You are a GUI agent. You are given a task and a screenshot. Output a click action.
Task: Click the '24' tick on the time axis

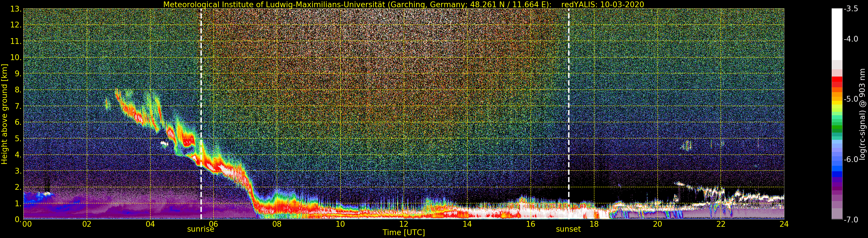click(x=784, y=224)
